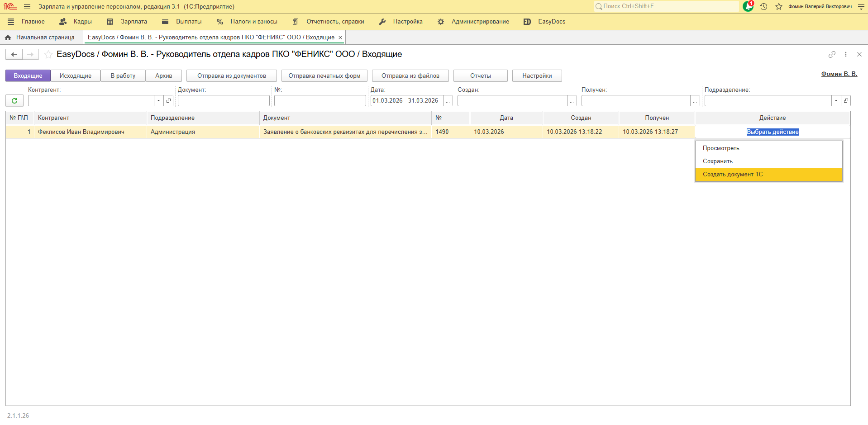Viewport: 868px width, 425px height.
Task: Open the three-dot more options menu
Action: (x=845, y=54)
